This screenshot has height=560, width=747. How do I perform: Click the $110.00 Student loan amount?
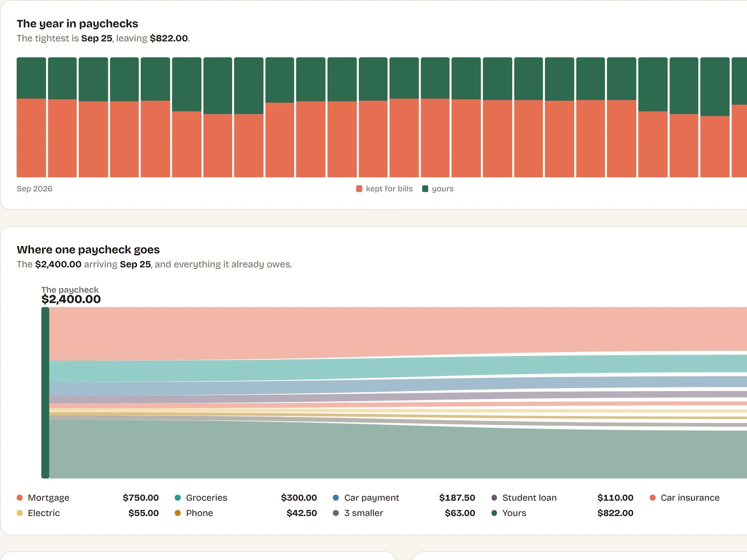click(615, 498)
